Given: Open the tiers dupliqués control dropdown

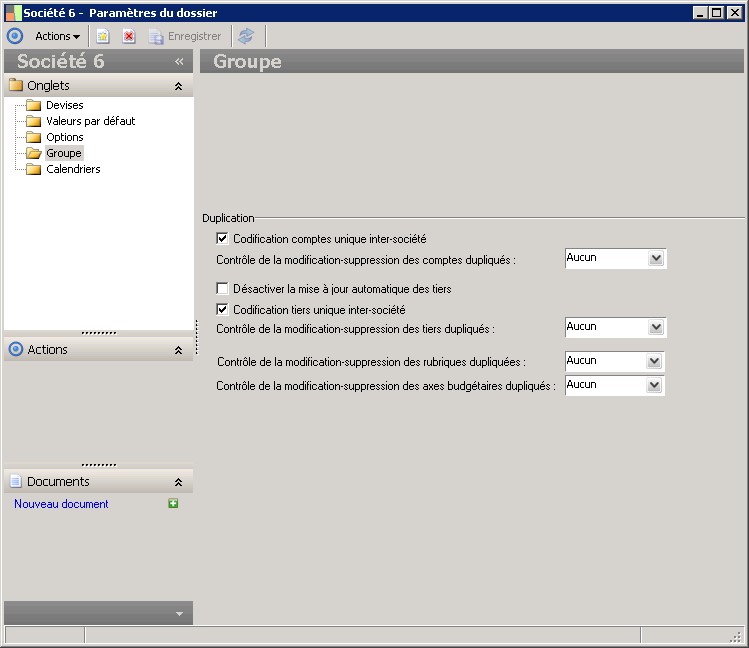Looking at the screenshot, I should (x=656, y=327).
